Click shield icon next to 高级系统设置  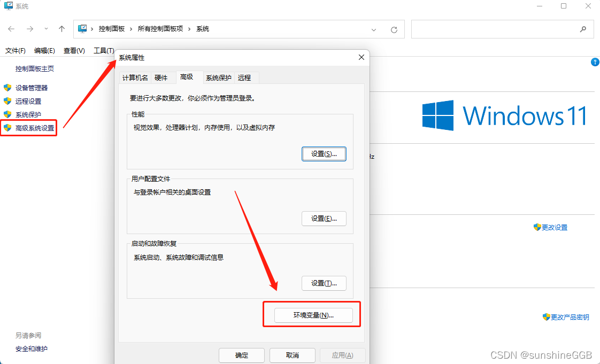[x=7, y=128]
